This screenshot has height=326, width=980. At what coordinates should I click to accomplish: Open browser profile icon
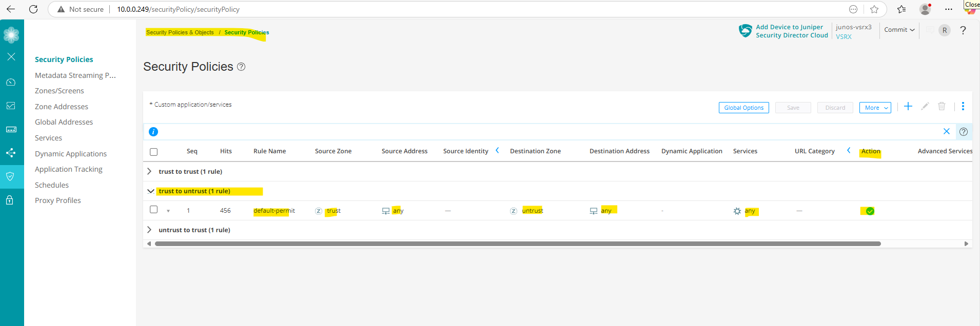(x=925, y=9)
